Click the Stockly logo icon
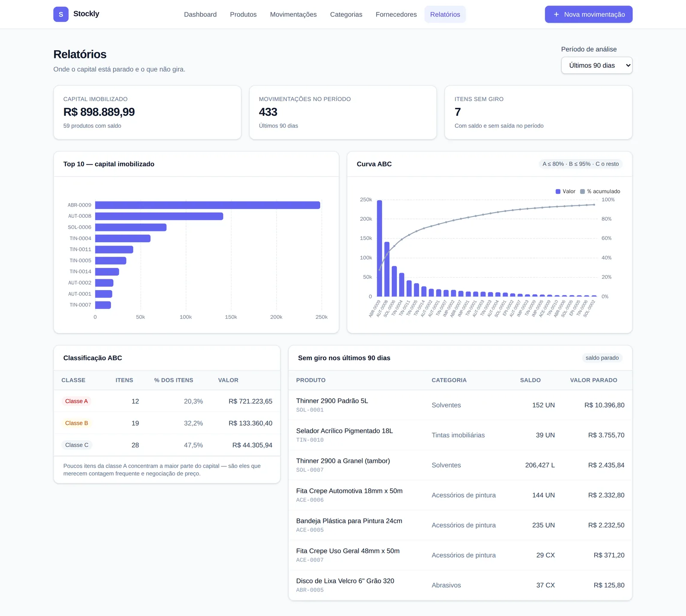The height and width of the screenshot is (616, 686). click(61, 14)
